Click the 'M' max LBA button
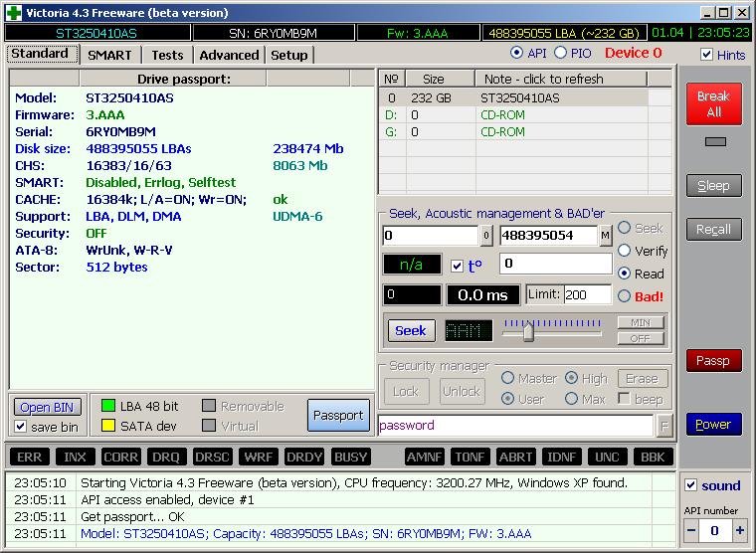This screenshot has height=553, width=756. (605, 236)
